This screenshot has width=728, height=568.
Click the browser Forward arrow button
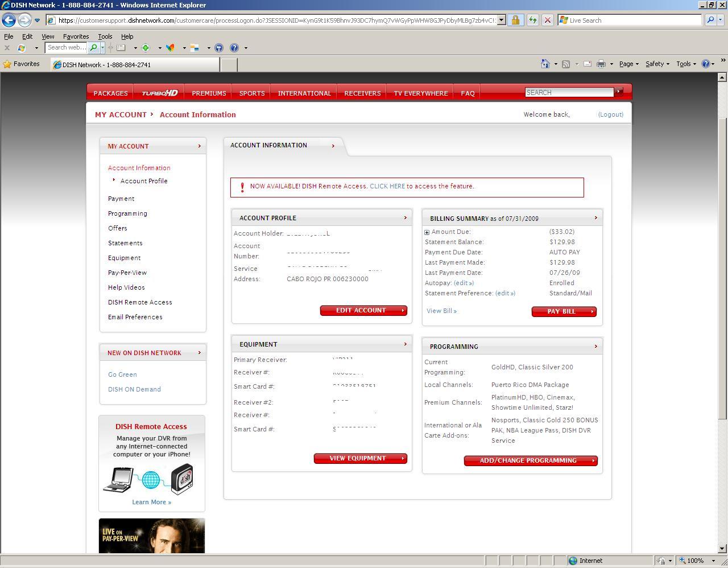coord(24,20)
